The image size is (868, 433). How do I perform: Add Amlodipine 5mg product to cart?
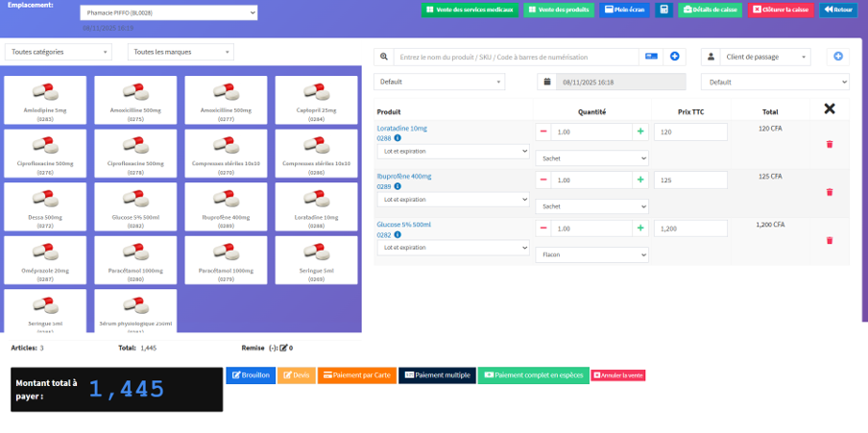45,100
